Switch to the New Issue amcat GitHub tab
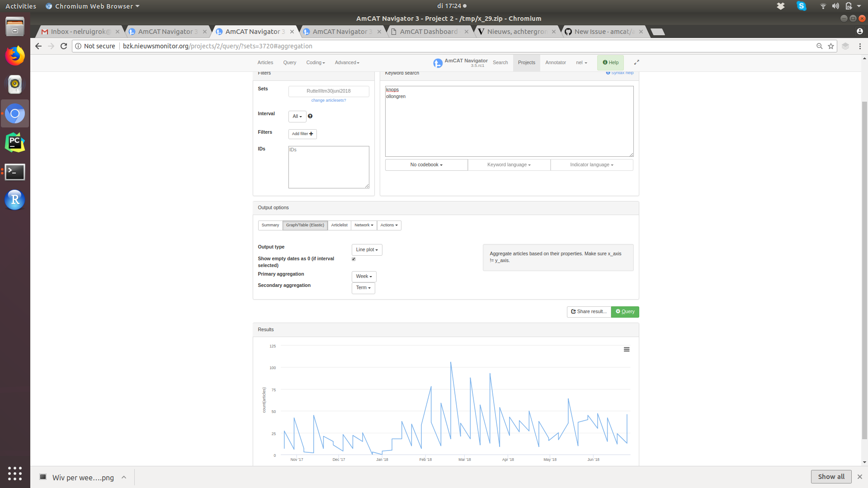The height and width of the screenshot is (488, 868). [x=604, y=32]
